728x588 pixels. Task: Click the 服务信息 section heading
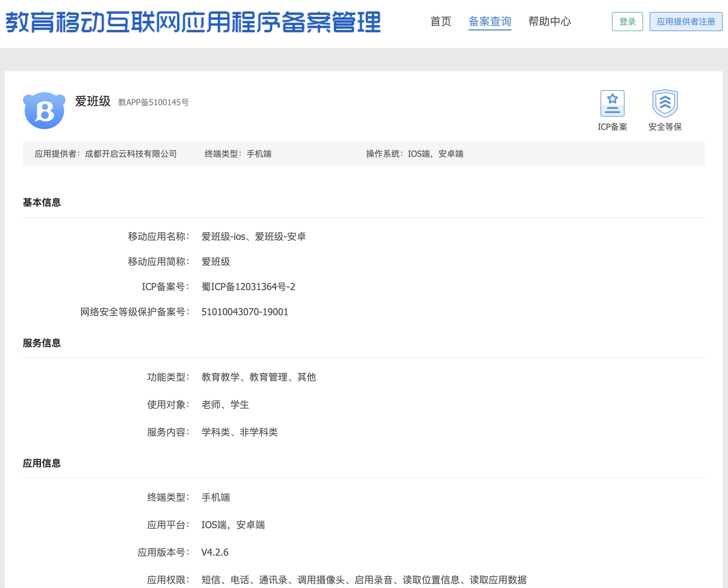(x=42, y=343)
